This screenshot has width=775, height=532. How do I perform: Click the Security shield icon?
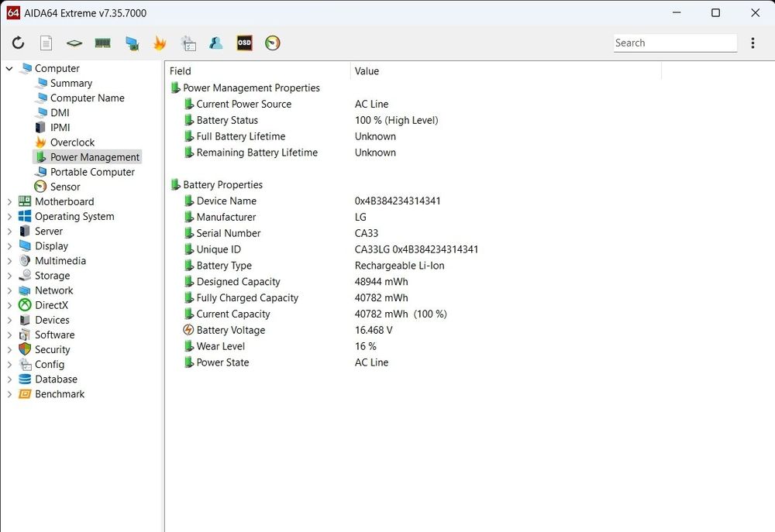(25, 349)
